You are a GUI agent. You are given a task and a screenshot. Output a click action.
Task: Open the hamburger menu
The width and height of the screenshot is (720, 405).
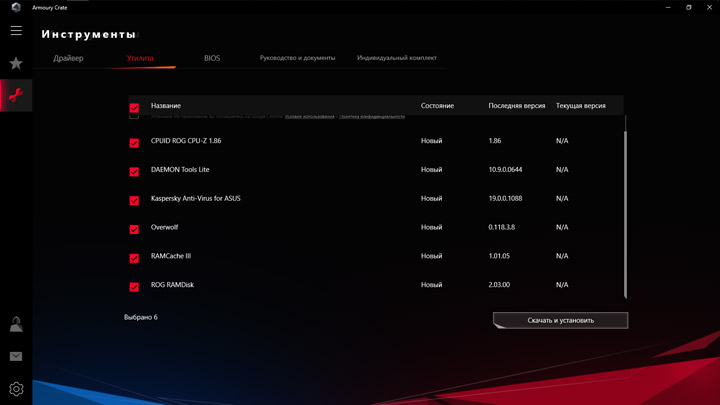tap(16, 31)
